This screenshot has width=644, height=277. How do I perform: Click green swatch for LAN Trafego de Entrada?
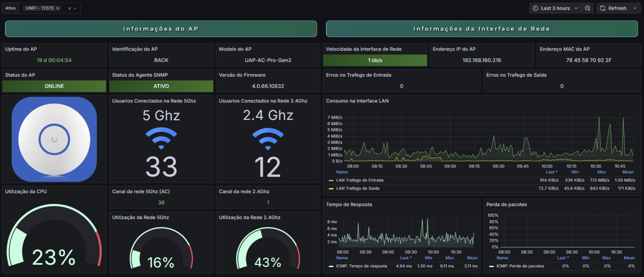(x=331, y=181)
